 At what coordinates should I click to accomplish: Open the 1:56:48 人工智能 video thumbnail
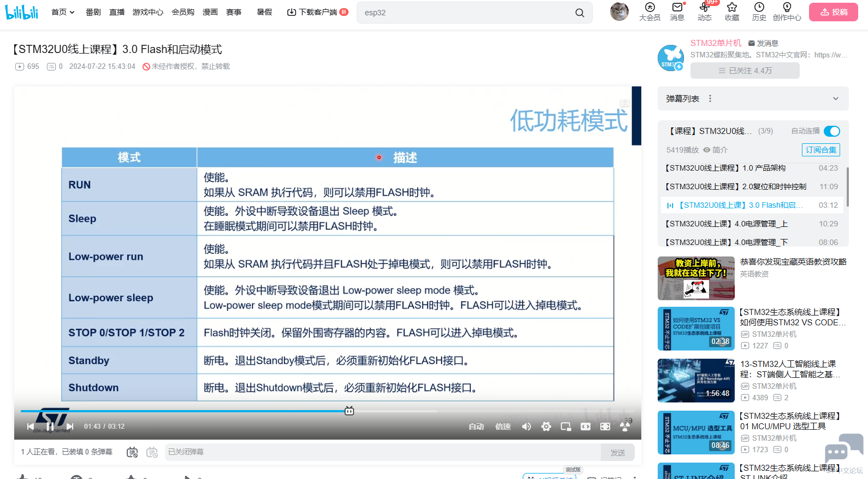pyautogui.click(x=696, y=381)
